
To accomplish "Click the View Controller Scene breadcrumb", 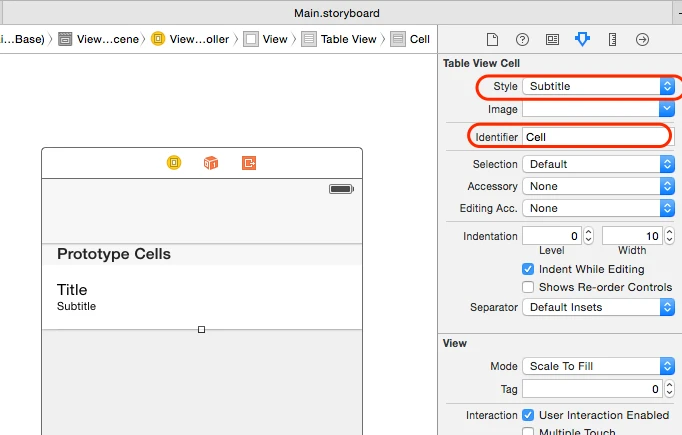I will (x=99, y=39).
